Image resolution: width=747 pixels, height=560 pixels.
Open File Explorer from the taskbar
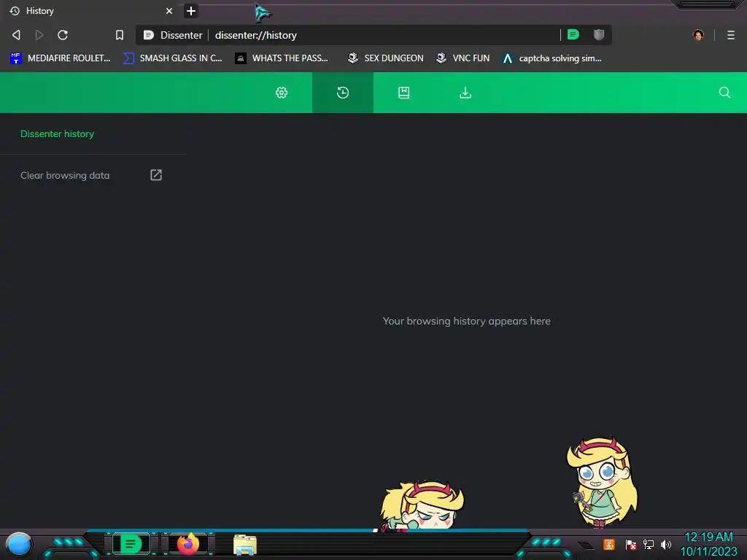point(245,545)
